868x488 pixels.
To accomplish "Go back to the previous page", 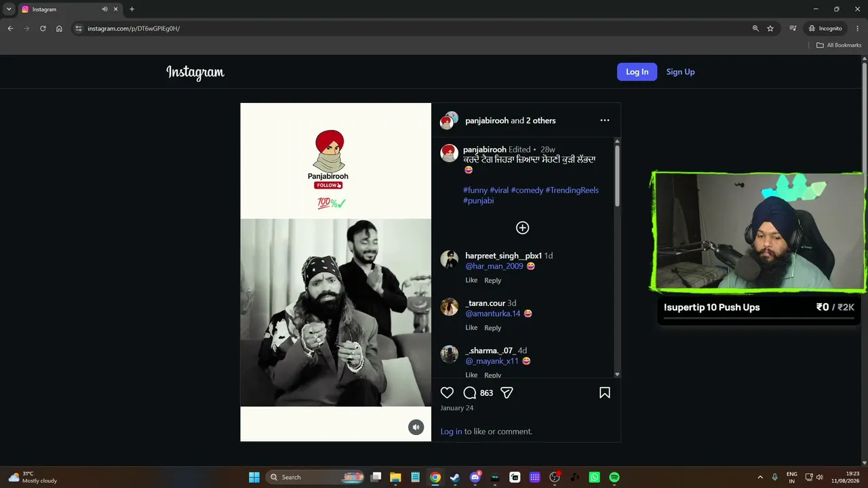I will pos(10,28).
